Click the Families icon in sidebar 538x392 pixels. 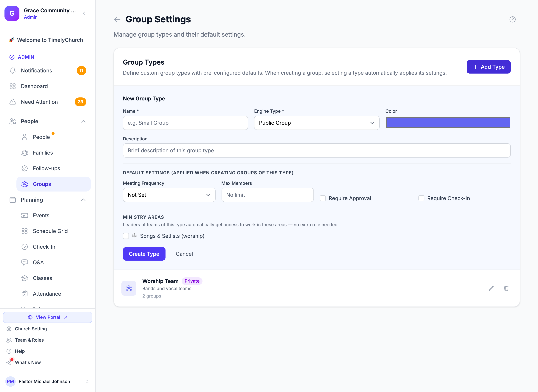[25, 153]
